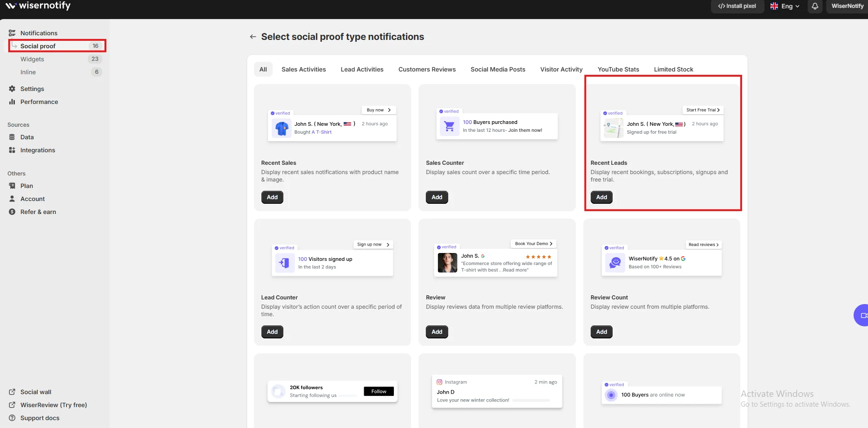Open Social proof in sidebar
868x428 pixels.
57,46
